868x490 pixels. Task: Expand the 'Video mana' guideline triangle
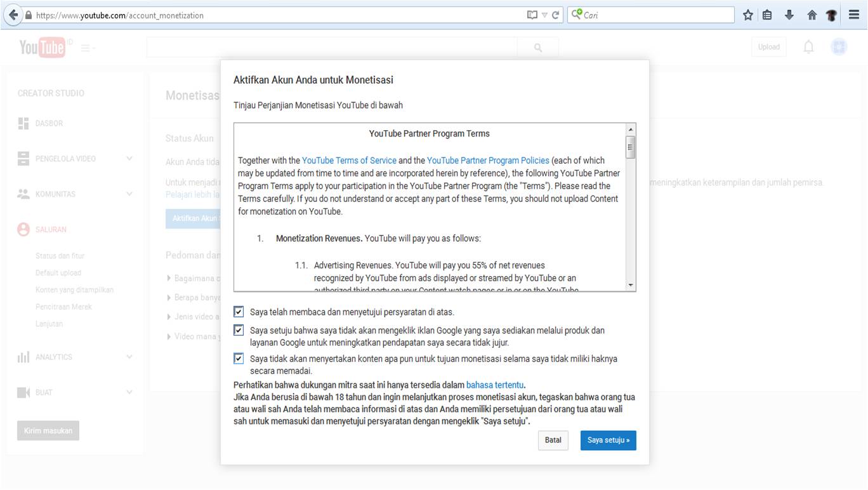click(x=169, y=336)
